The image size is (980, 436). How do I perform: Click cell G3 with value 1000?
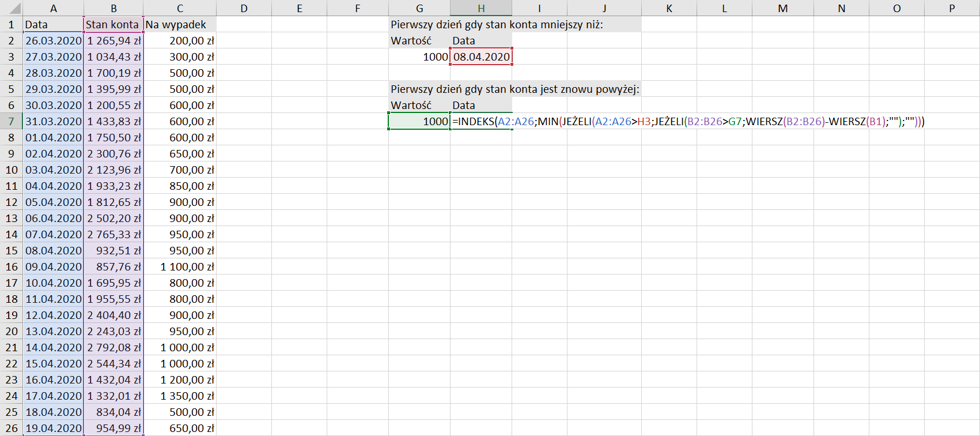(419, 57)
